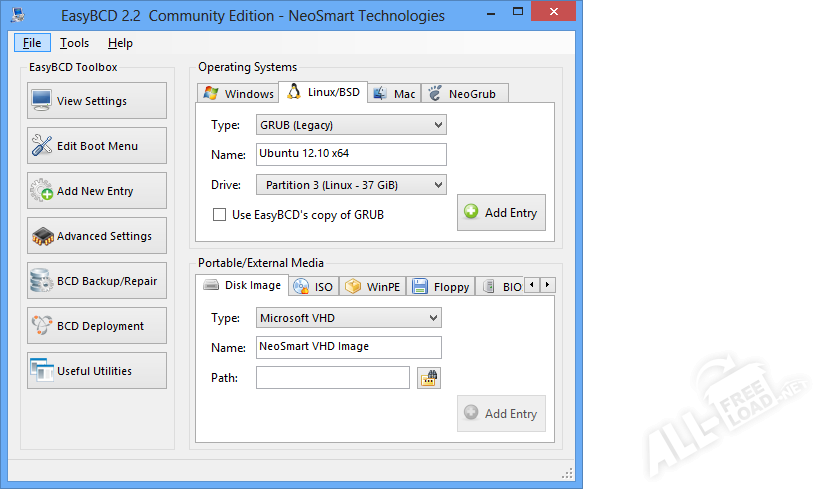Viewport: 819px width, 489px height.
Task: Expand the GRUB (Legacy) Type dropdown
Action: [350, 125]
